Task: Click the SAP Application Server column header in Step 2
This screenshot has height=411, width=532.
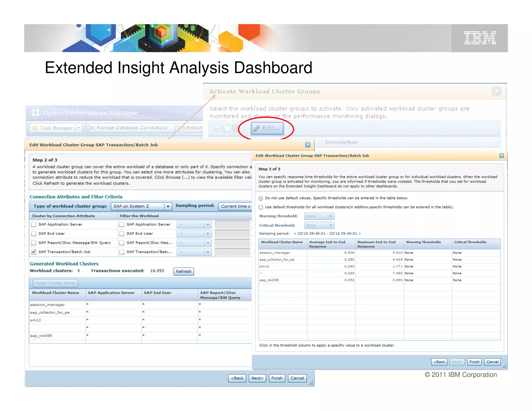Action: 114,295
